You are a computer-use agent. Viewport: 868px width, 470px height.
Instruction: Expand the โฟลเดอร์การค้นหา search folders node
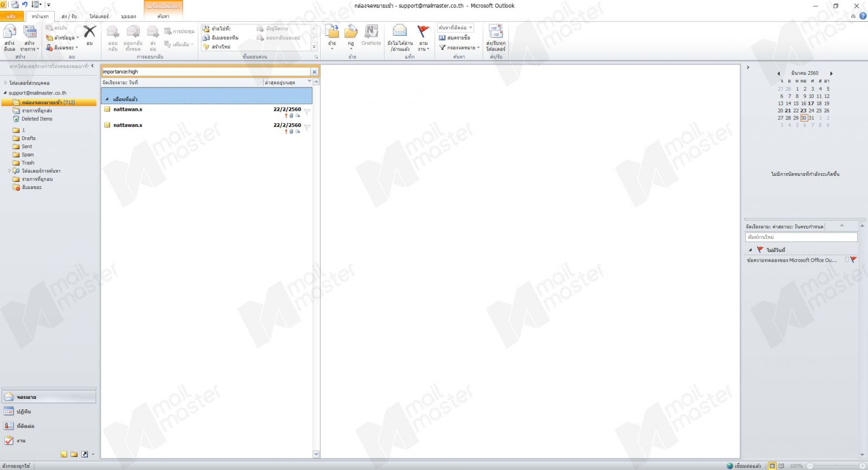click(10, 171)
